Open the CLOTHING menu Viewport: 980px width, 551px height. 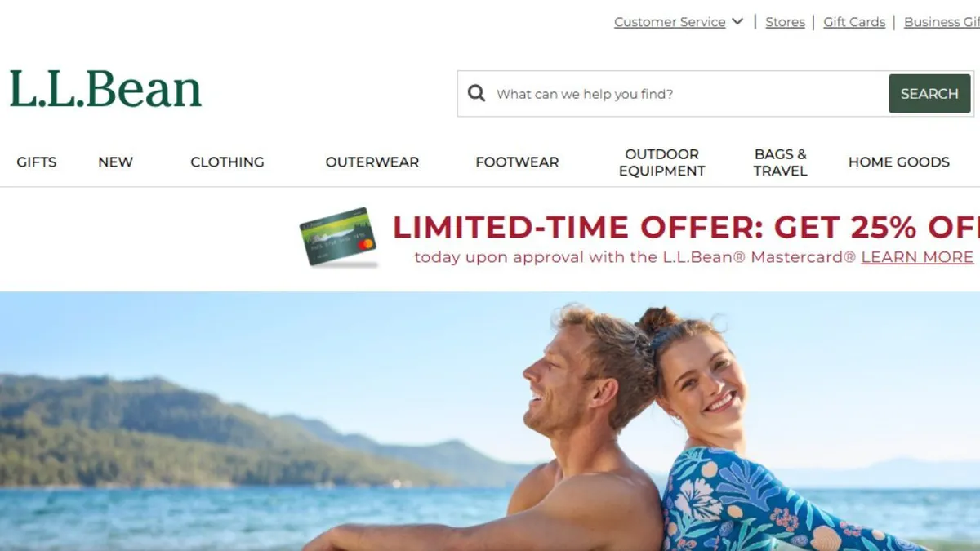click(x=227, y=162)
